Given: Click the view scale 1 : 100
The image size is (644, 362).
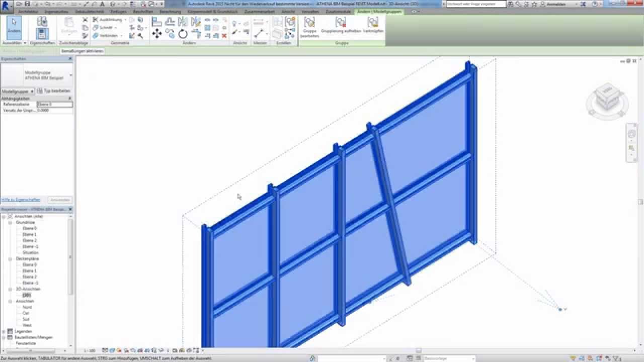Looking at the screenshot, I should point(90,350).
